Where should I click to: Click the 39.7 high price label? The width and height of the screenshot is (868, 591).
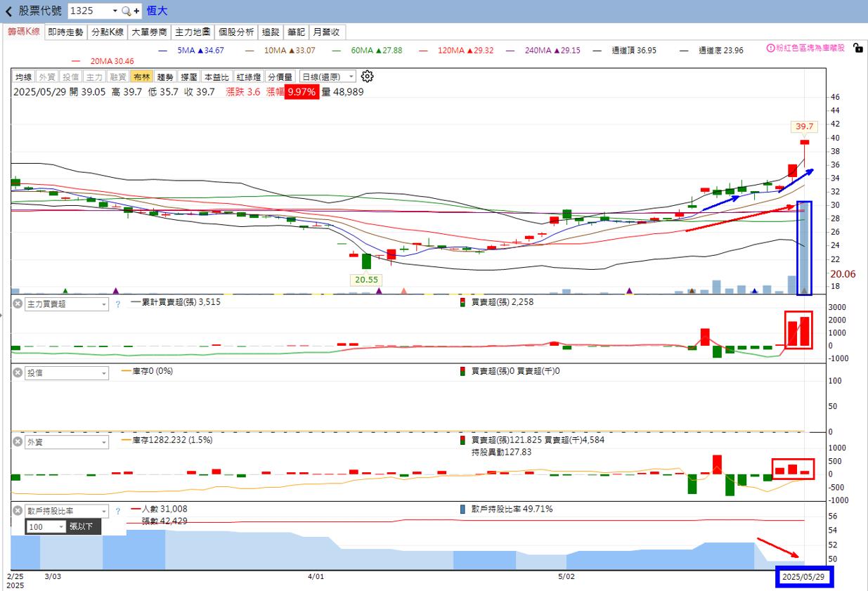804,126
